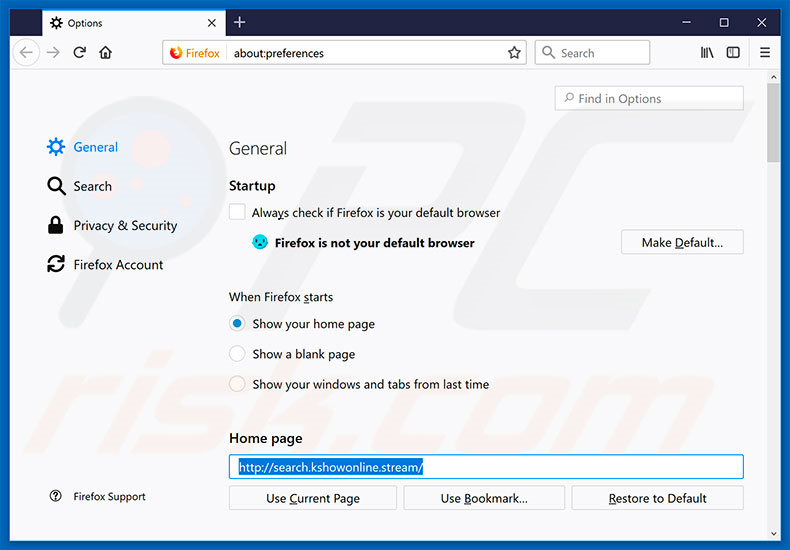Click the vertical scrollbar thumb

(773, 122)
